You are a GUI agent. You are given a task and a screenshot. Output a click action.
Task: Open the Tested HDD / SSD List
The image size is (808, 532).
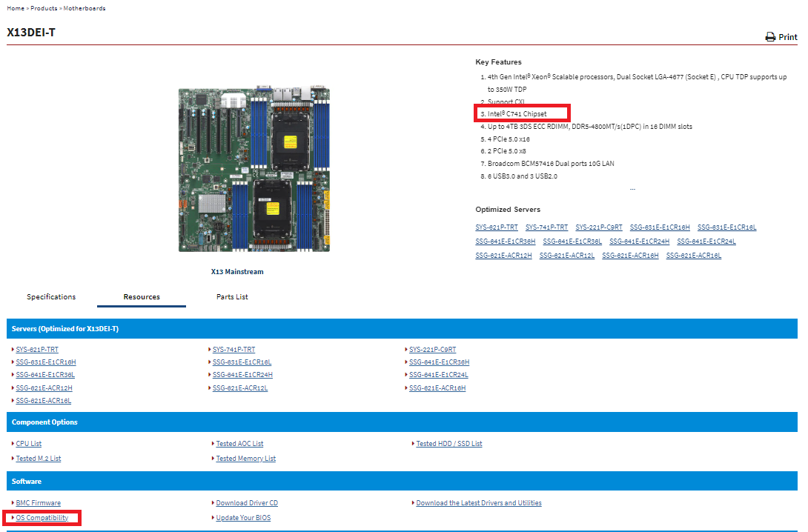tap(448, 444)
